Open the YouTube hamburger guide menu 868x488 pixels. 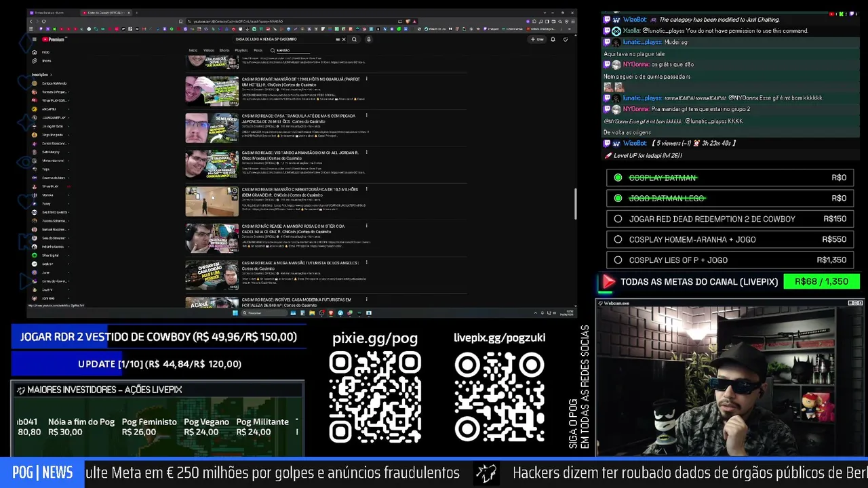click(34, 39)
